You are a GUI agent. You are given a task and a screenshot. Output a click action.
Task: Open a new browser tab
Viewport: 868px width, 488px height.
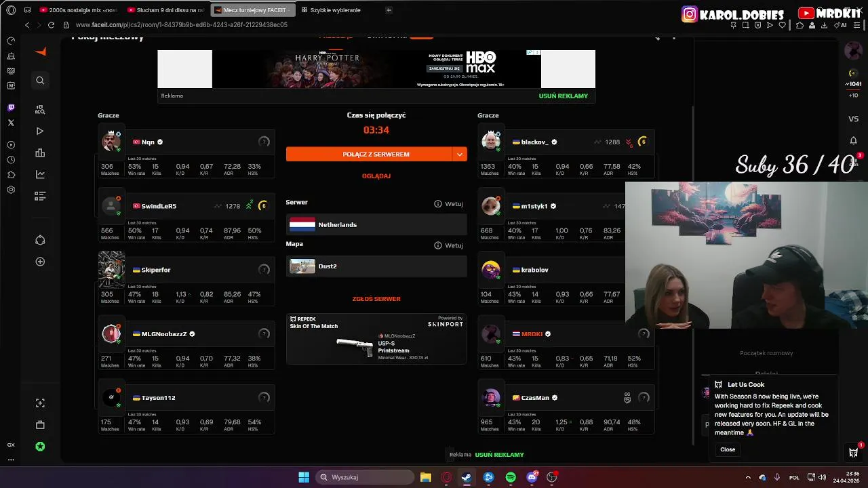pyautogui.click(x=389, y=10)
